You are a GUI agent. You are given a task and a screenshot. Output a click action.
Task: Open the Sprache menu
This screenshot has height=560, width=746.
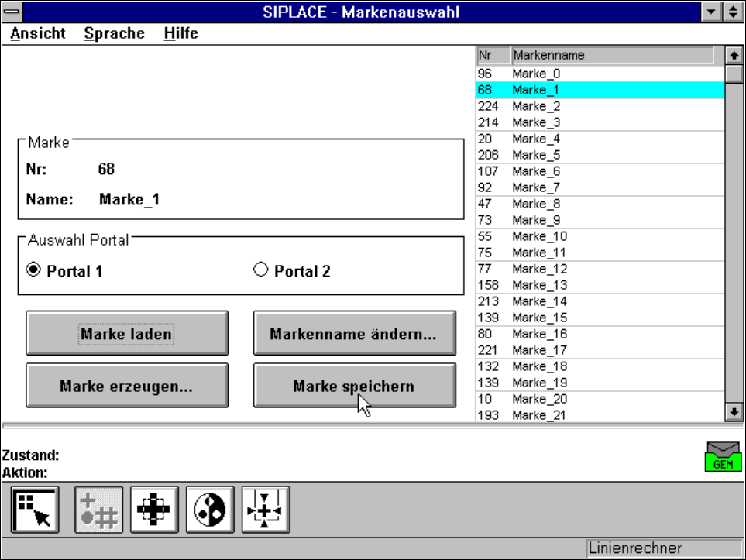tap(114, 33)
